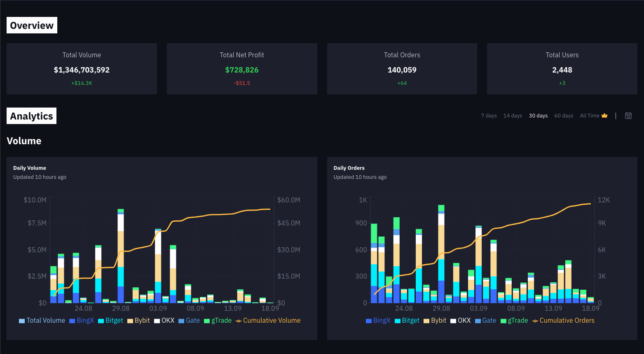Click the Total Orders value 140,059
This screenshot has height=354, width=644.
(402, 70)
